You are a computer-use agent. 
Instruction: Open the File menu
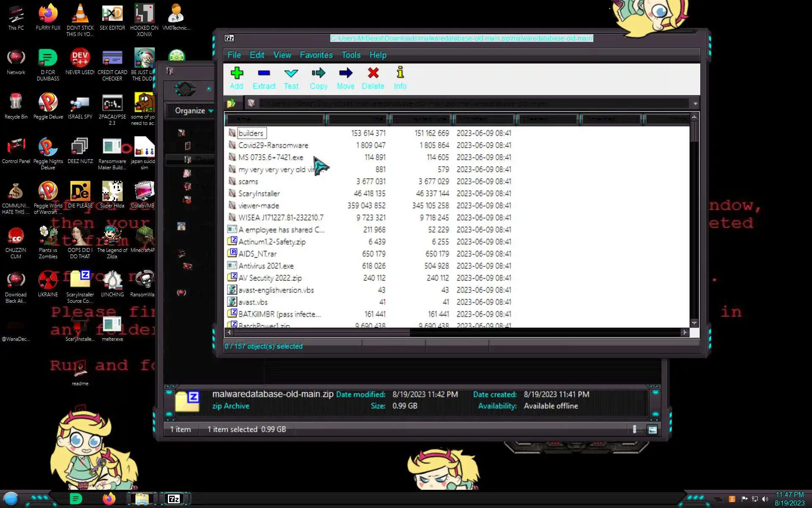234,55
